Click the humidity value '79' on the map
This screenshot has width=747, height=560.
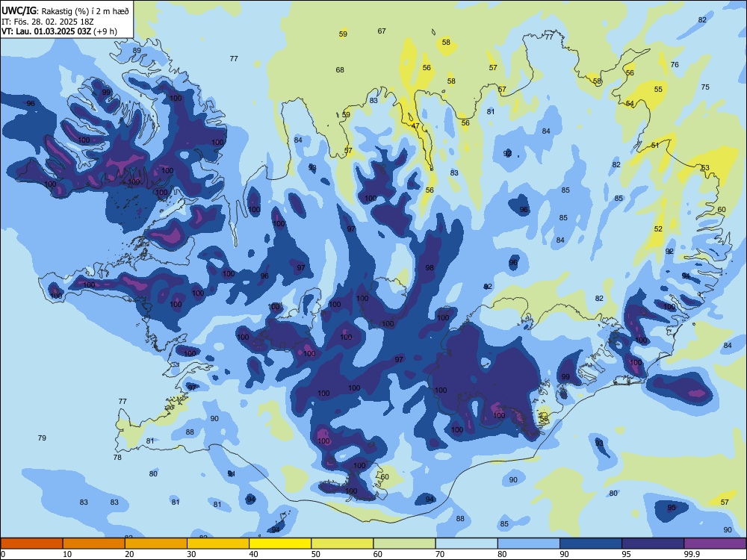pos(42,438)
